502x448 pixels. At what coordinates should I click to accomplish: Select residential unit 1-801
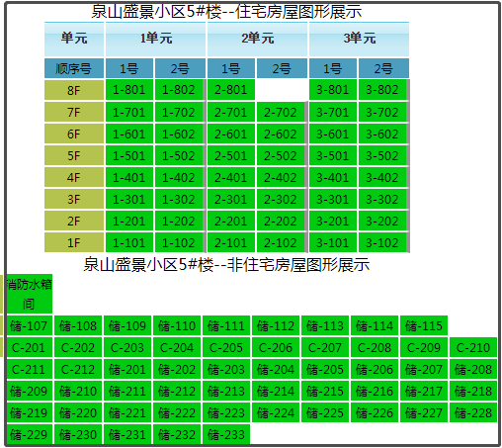[x=129, y=90]
